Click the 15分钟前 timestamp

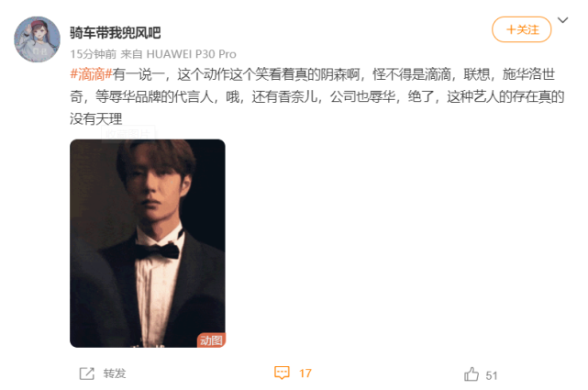point(93,54)
